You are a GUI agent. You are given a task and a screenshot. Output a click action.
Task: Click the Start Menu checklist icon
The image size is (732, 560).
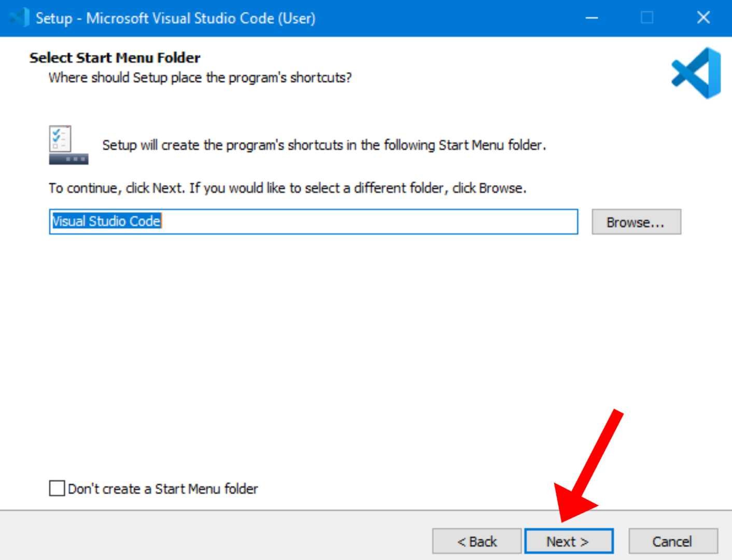click(x=68, y=145)
